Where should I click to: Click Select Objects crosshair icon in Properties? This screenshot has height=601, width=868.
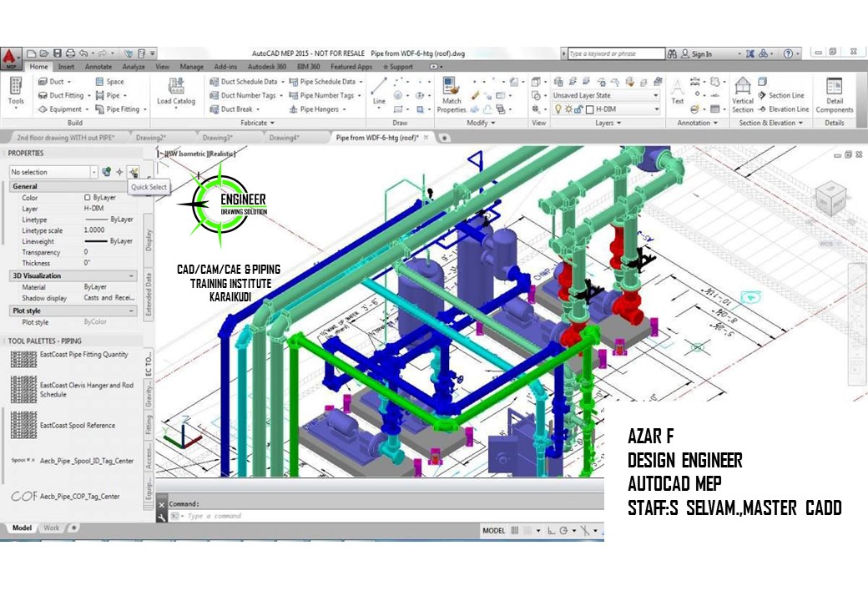pos(119,172)
